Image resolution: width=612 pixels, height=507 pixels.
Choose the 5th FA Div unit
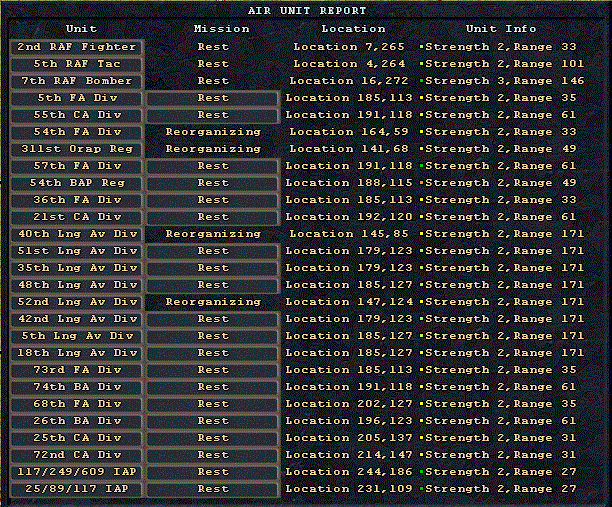(77, 98)
